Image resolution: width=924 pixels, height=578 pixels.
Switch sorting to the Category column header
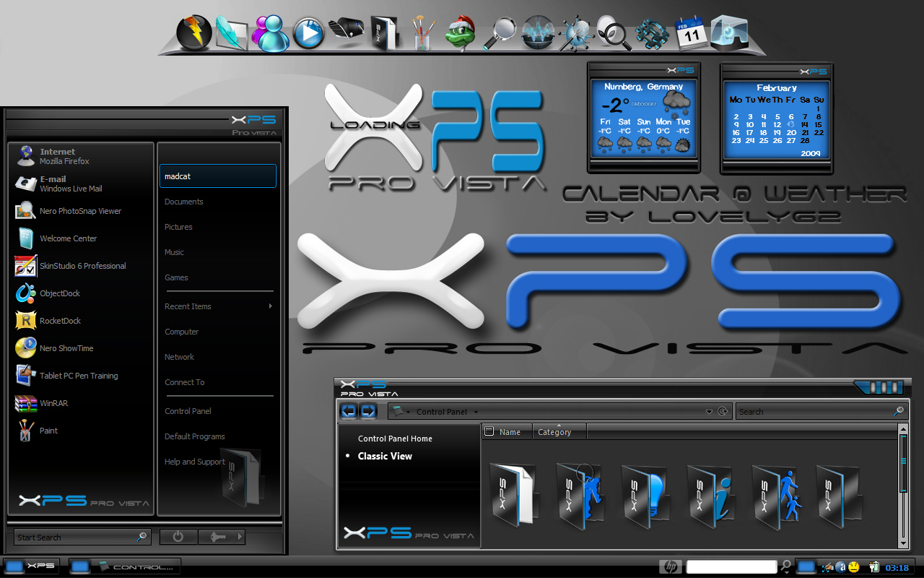[x=554, y=431]
